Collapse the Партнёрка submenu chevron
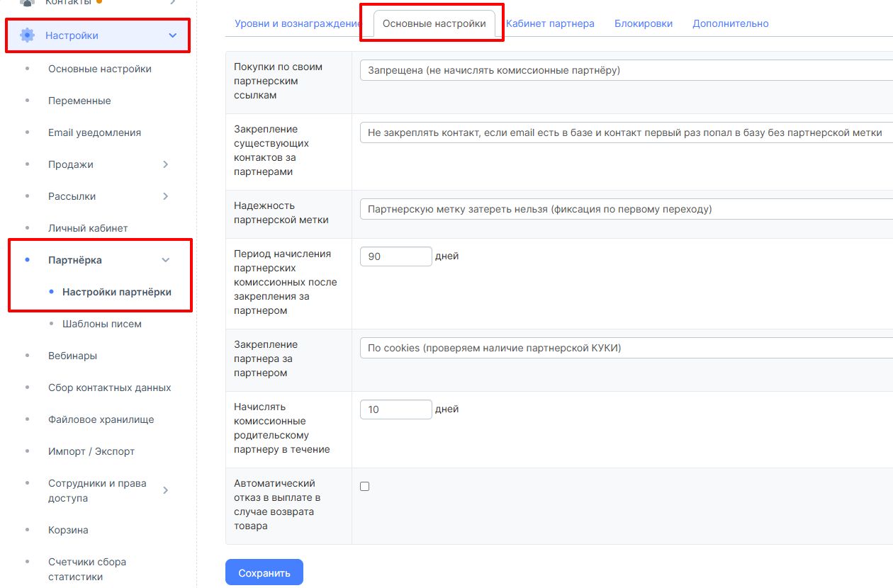The height and width of the screenshot is (588, 893). coord(166,260)
